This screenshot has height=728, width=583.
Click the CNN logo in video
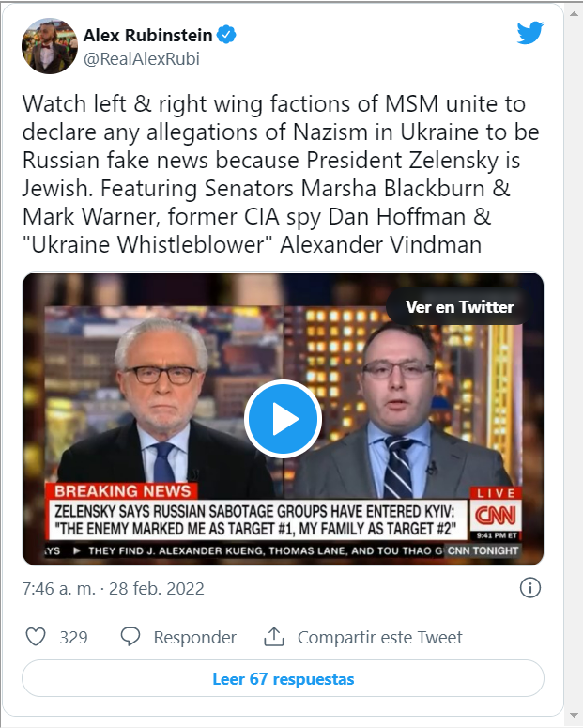click(494, 517)
